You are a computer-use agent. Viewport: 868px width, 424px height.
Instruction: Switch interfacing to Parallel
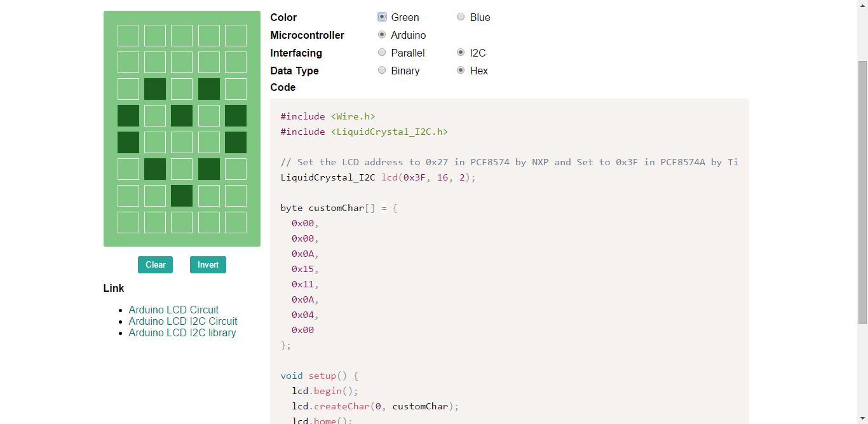tap(382, 53)
